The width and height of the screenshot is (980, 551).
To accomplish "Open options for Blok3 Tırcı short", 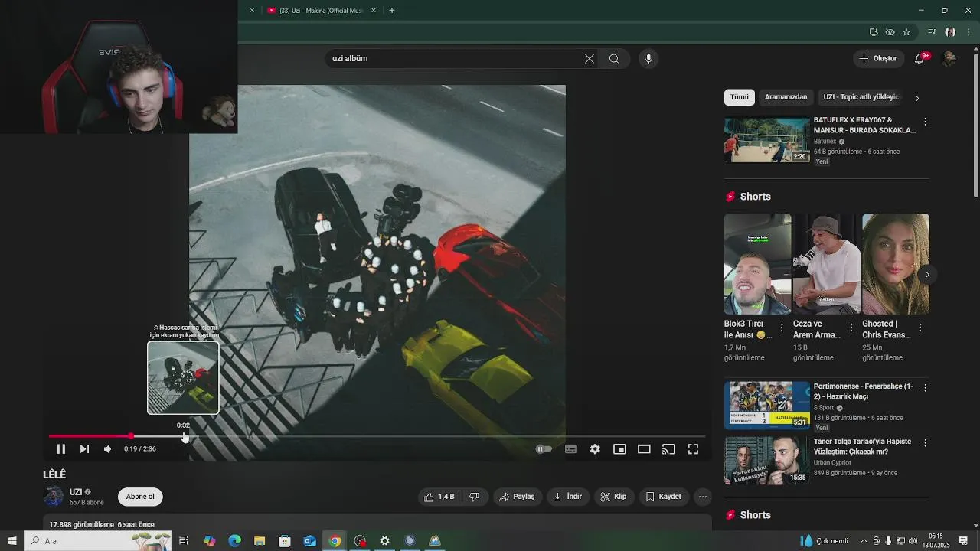I will click(x=782, y=328).
